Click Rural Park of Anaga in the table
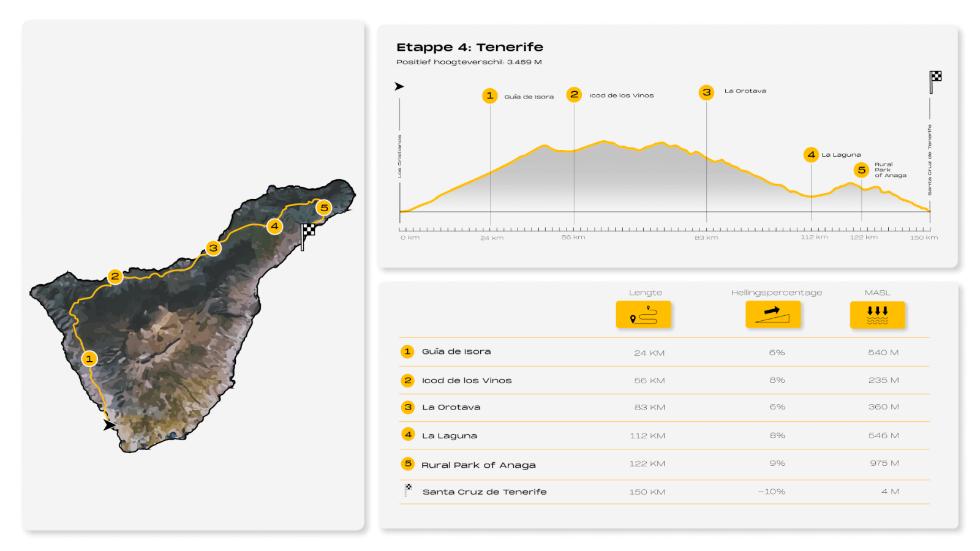 coord(478,465)
